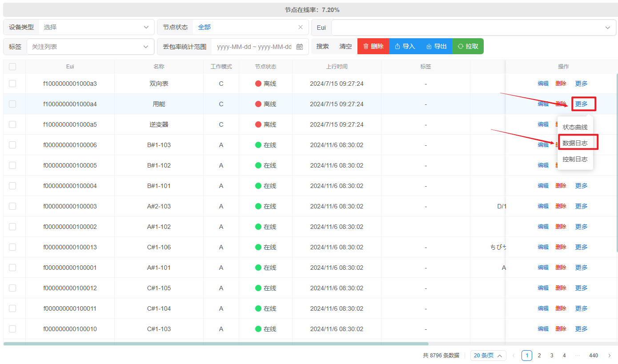
Task: Open 更多 menu for row B#1-101
Action: pyautogui.click(x=581, y=186)
